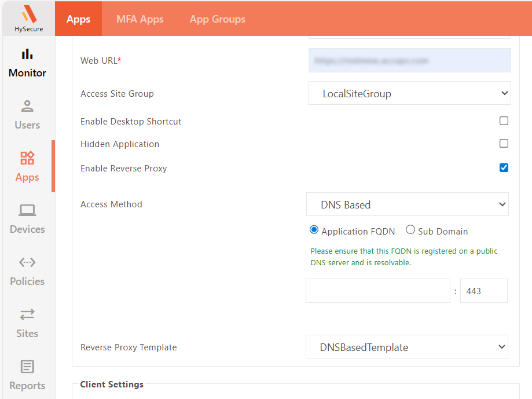
Task: Switch to the App Groups tab
Action: pyautogui.click(x=218, y=19)
